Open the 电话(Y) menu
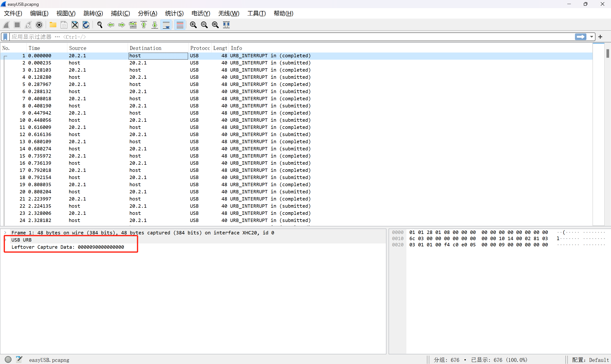The image size is (611, 364). coord(201,14)
